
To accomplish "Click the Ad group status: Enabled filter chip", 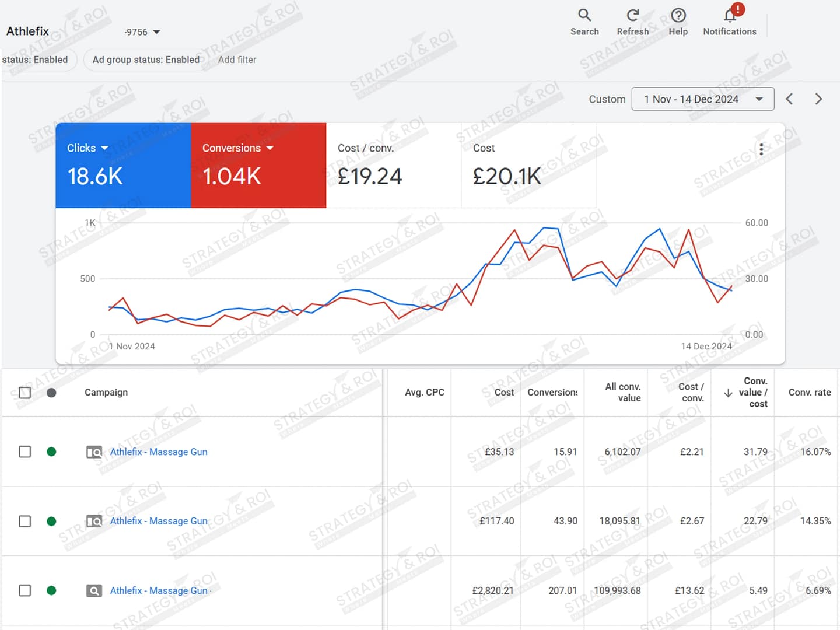I will coord(146,60).
